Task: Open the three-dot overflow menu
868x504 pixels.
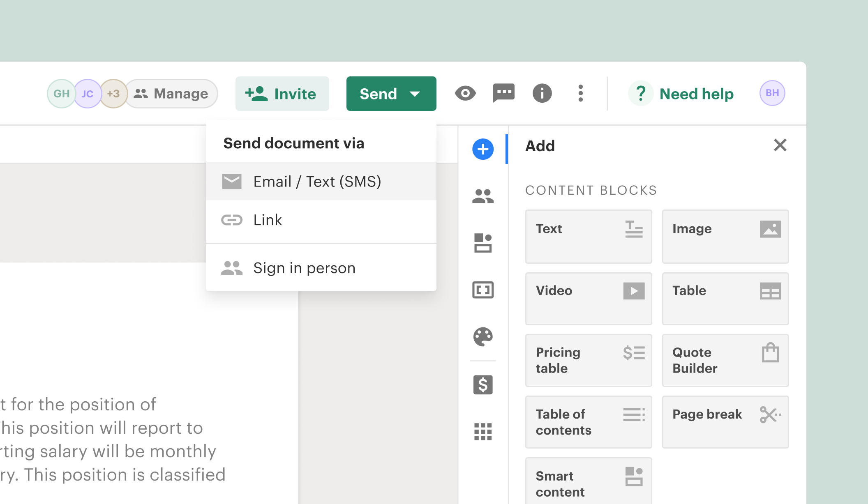Action: coord(581,94)
